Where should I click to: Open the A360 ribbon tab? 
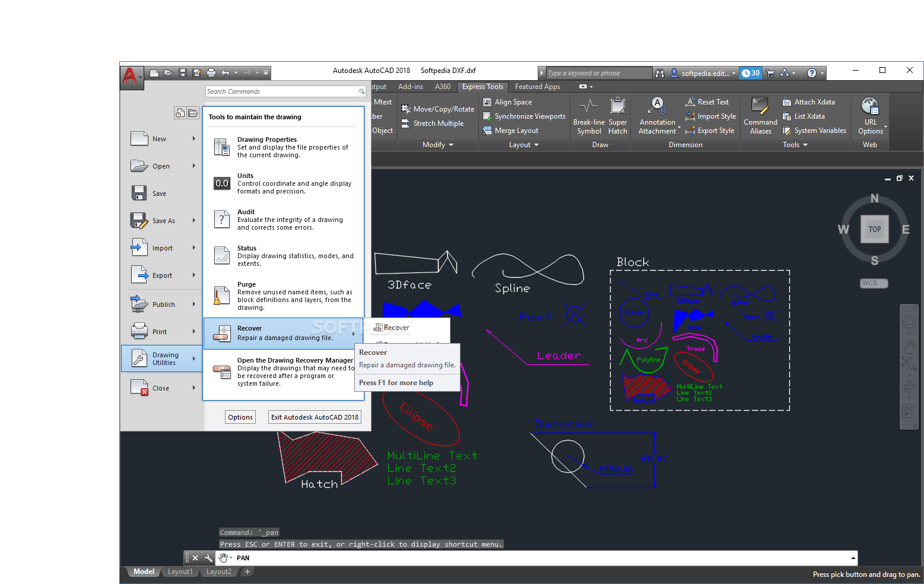[x=443, y=87]
